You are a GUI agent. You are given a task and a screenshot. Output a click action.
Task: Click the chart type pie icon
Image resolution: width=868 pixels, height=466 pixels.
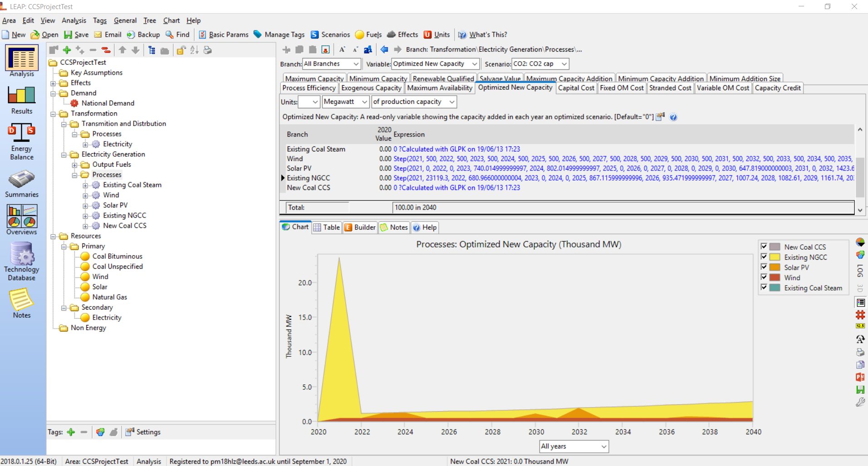pyautogui.click(x=860, y=242)
